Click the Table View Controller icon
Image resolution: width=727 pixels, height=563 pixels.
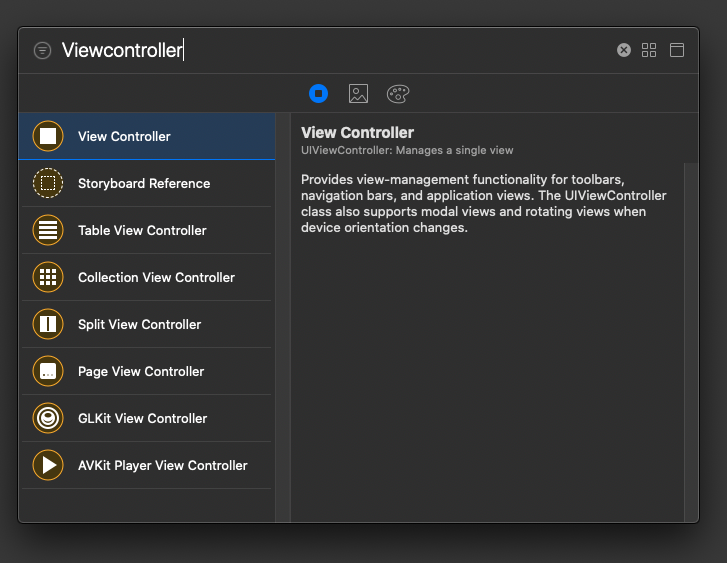(48, 230)
